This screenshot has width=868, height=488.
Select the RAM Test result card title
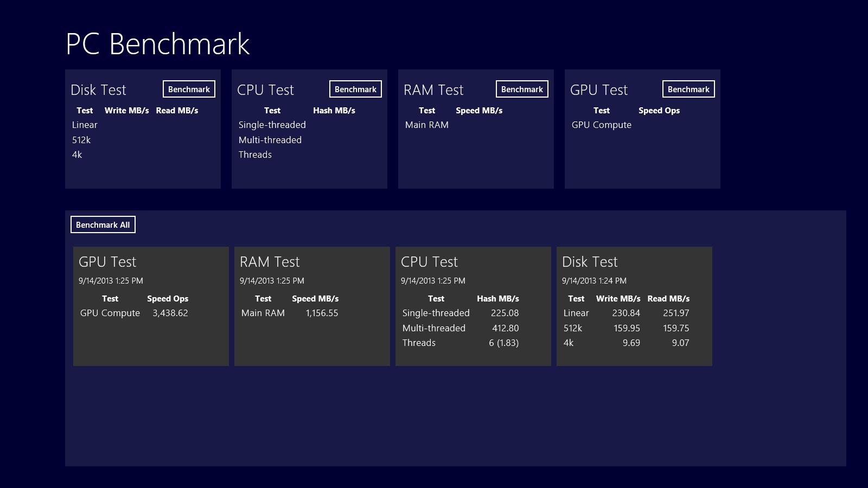click(x=270, y=262)
